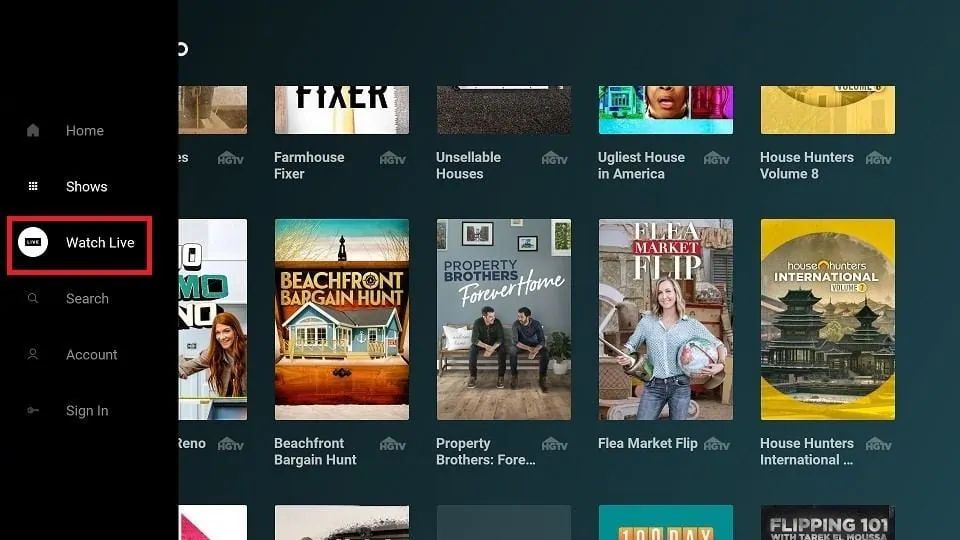The image size is (960, 540).
Task: Open Farmhouse Fixer poster
Action: pyautogui.click(x=342, y=110)
